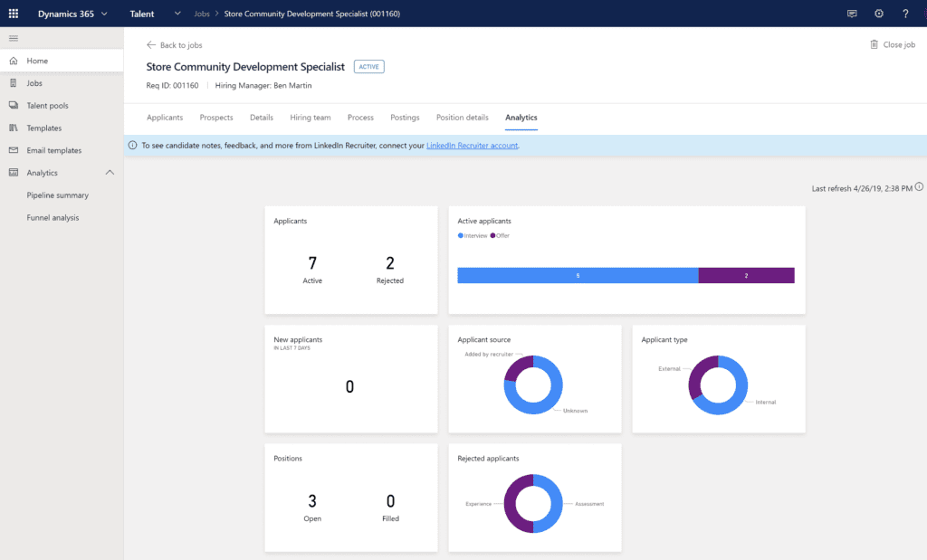
Task: Open the Templates icon in sidebar
Action: [13, 128]
